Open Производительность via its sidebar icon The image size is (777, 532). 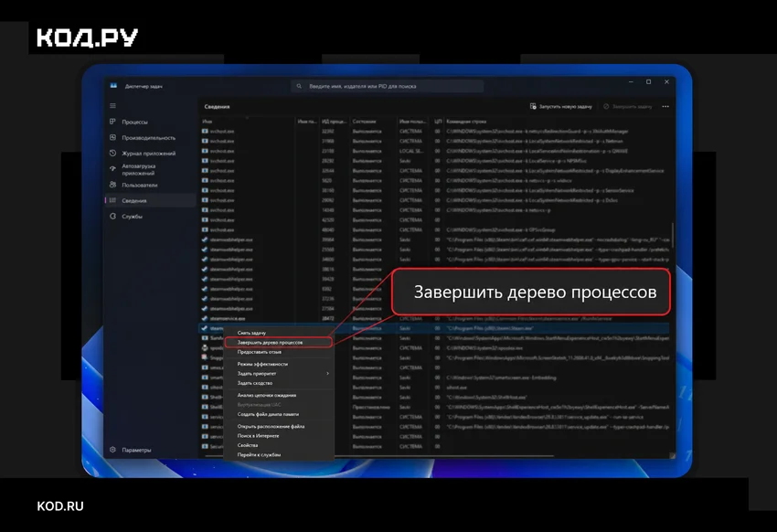click(113, 137)
